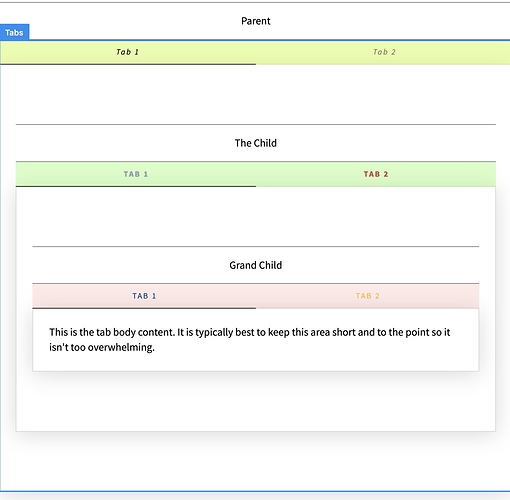Click the Parent headline text

click(x=256, y=21)
